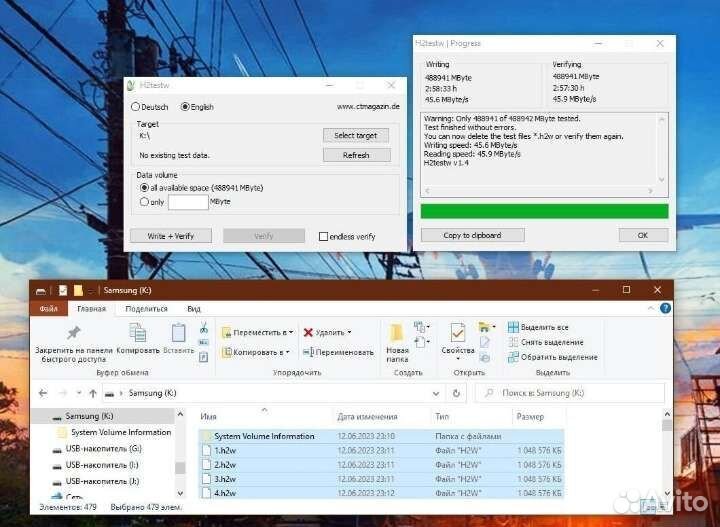
Task: Click the pin to Quick Access icon
Action: pyautogui.click(x=73, y=333)
